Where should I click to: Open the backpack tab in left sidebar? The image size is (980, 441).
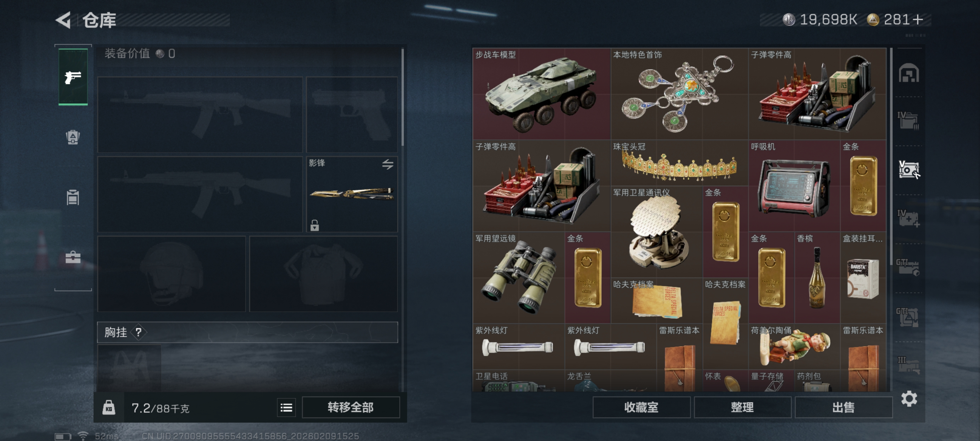[x=73, y=138]
